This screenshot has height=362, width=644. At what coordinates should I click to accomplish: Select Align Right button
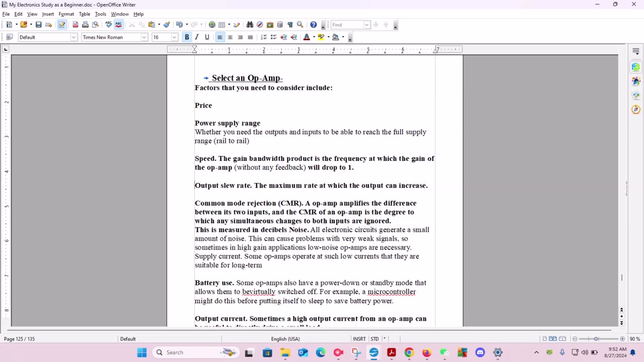(240, 37)
